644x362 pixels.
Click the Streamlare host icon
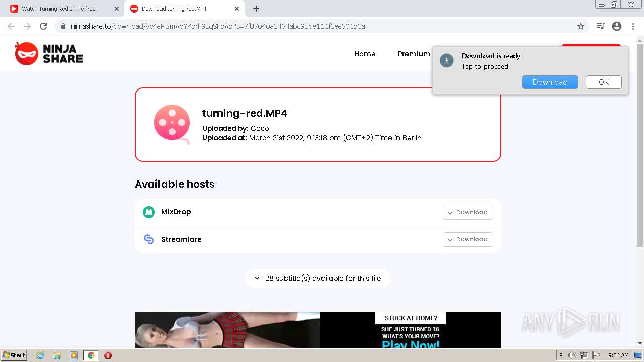pyautogui.click(x=149, y=239)
